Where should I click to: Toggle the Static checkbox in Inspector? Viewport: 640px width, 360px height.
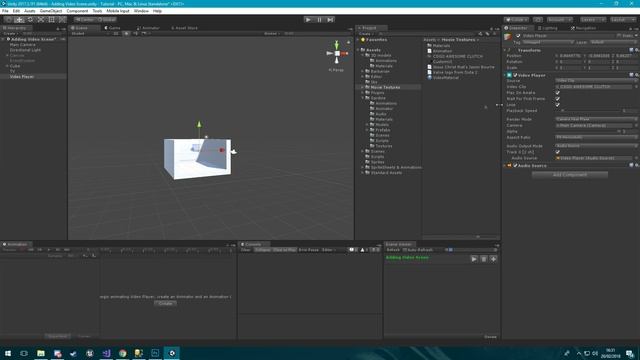pyautogui.click(x=619, y=36)
